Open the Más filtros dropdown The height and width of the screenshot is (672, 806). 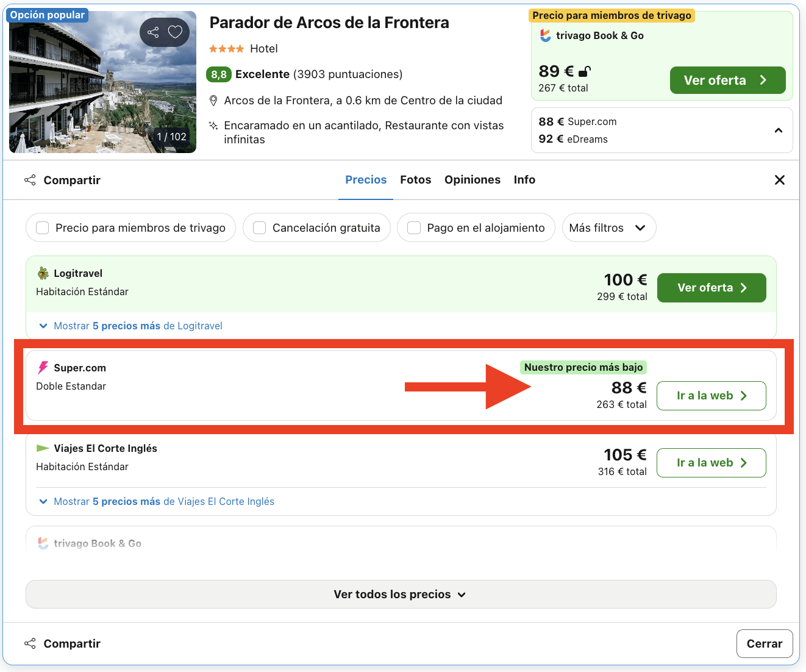click(608, 227)
